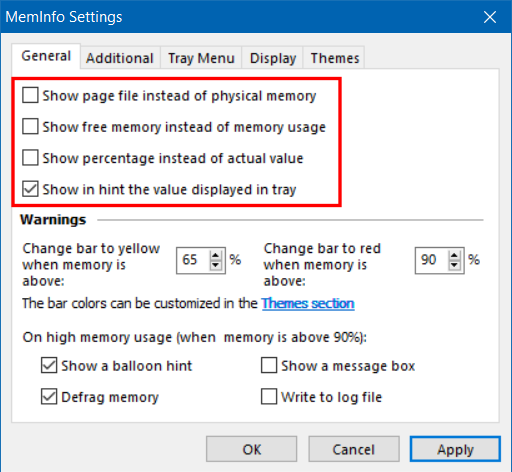512x472 pixels.
Task: Open the Themes tab
Action: click(x=334, y=58)
